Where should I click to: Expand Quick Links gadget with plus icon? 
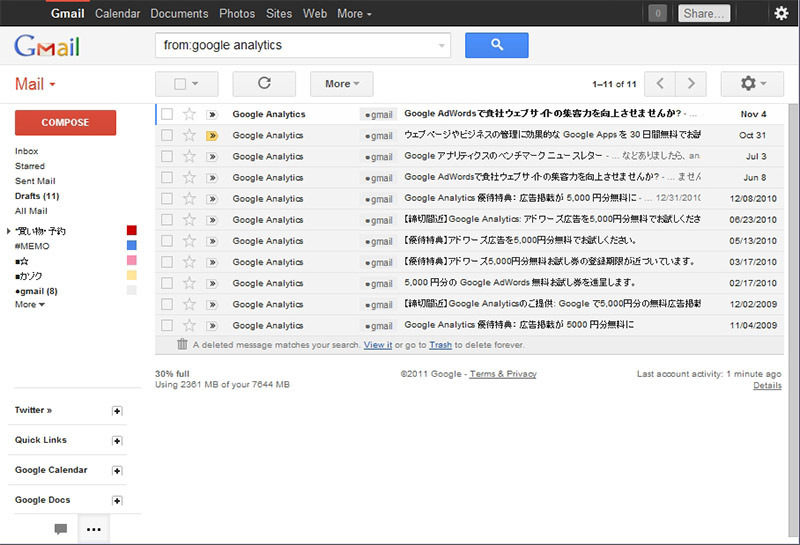pos(117,441)
